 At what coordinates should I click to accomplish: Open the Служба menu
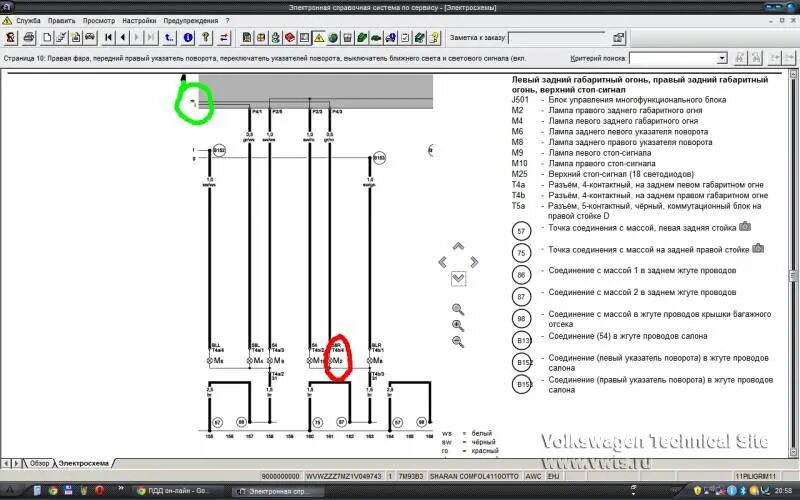pyautogui.click(x=28, y=21)
